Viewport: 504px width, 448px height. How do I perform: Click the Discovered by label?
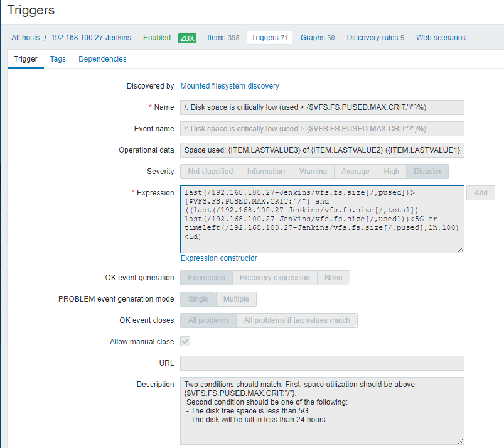point(150,86)
